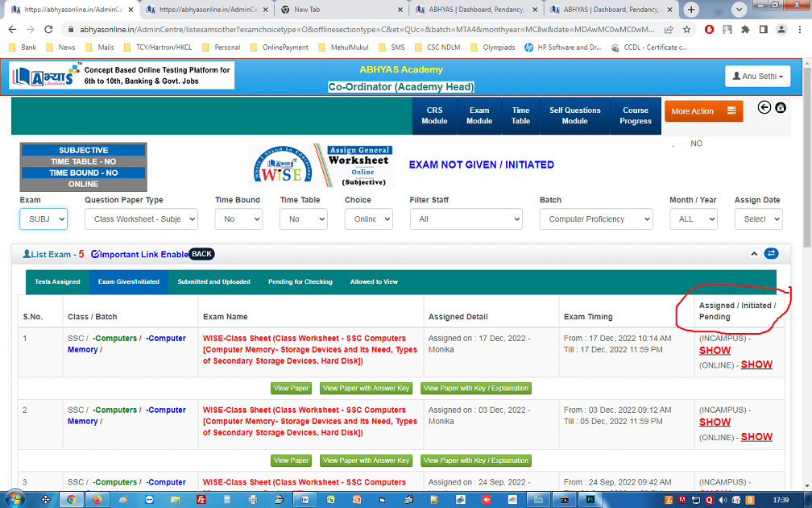Open the Chrome extensions puzzle icon

pyautogui.click(x=744, y=29)
